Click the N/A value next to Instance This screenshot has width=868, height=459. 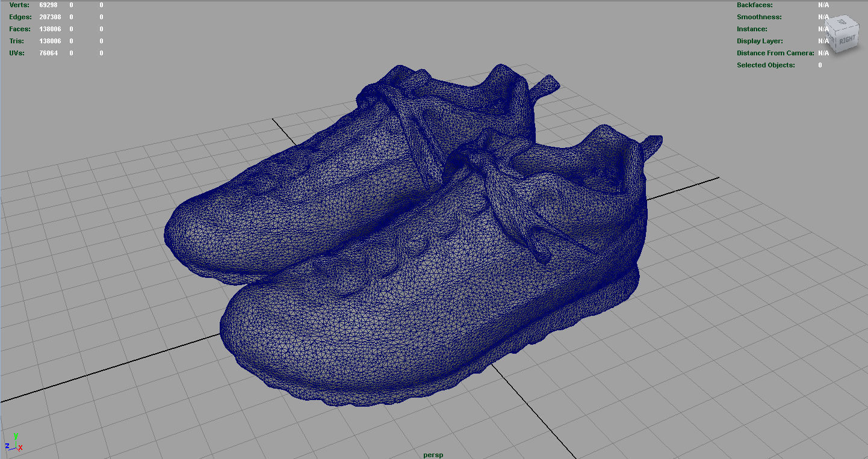[823, 29]
